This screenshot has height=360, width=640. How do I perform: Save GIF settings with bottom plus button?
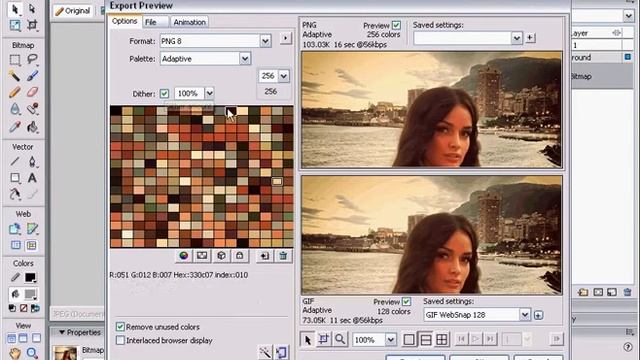(538, 315)
